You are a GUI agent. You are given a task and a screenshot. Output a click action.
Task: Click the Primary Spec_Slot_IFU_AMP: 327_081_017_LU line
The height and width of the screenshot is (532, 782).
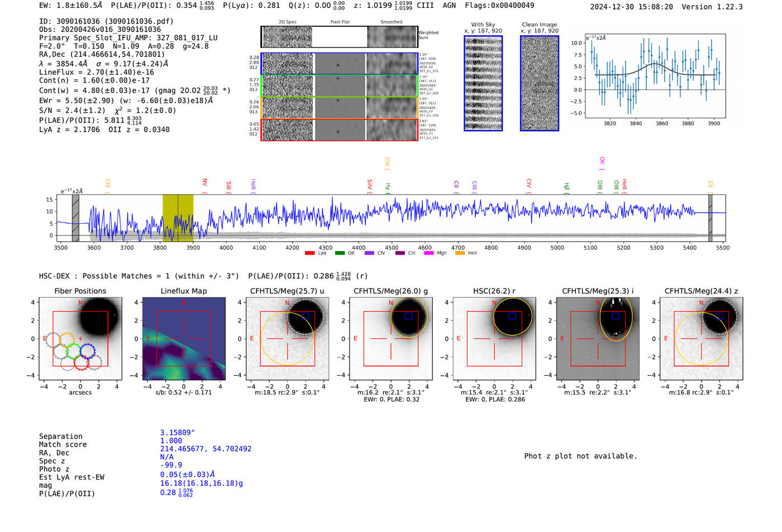coord(128,38)
